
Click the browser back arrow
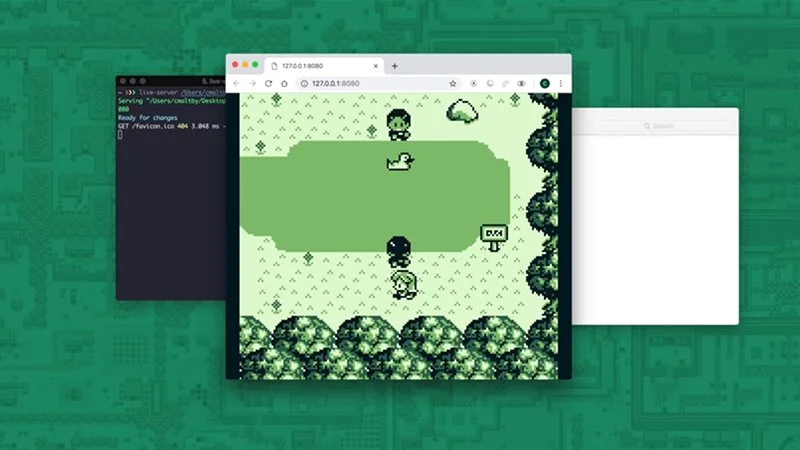[236, 84]
